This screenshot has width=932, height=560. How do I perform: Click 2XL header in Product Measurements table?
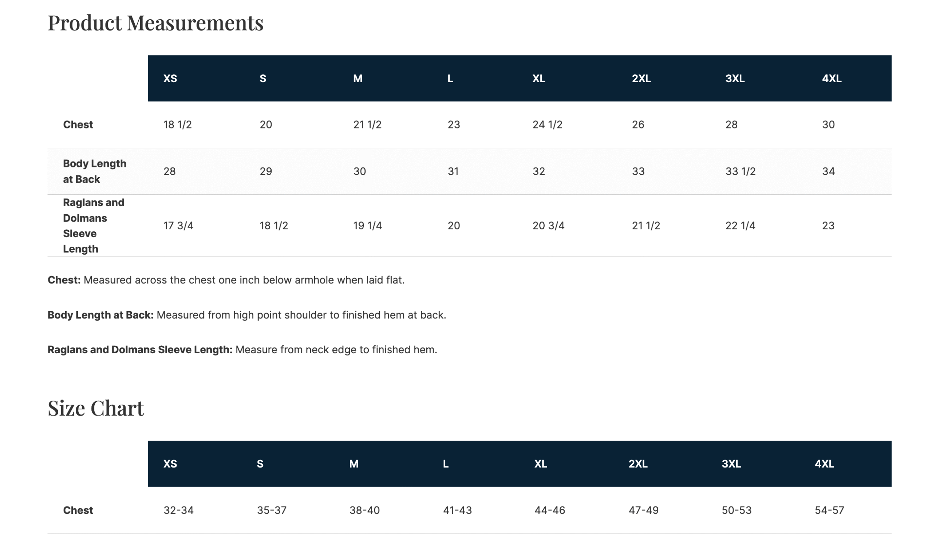pyautogui.click(x=641, y=79)
